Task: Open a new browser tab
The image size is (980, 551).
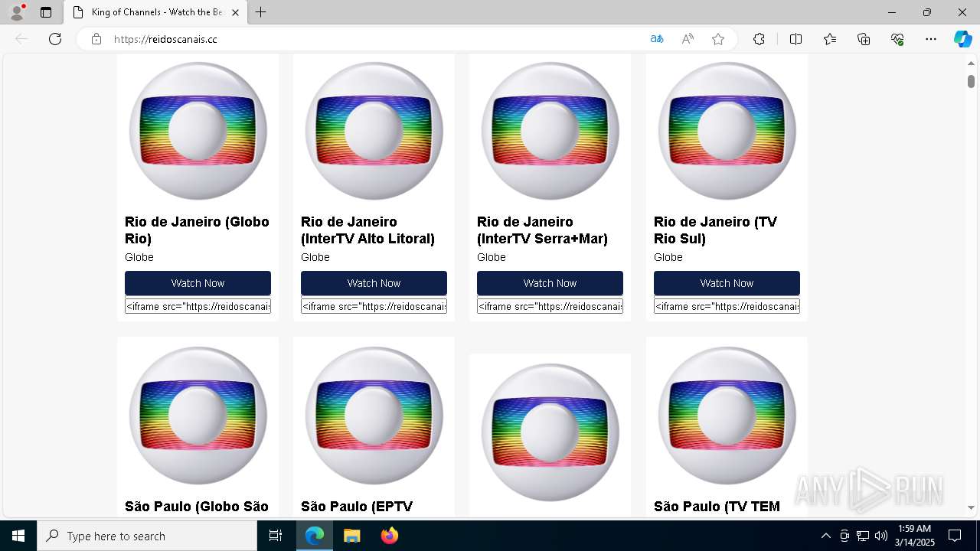Action: 261,12
